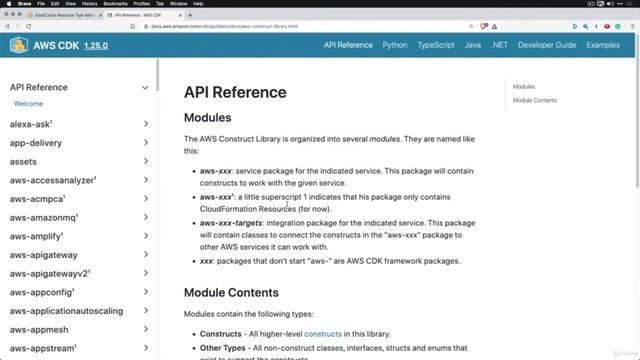Expand the aws-appmesh module
The height and width of the screenshot is (360, 640).
(x=146, y=329)
